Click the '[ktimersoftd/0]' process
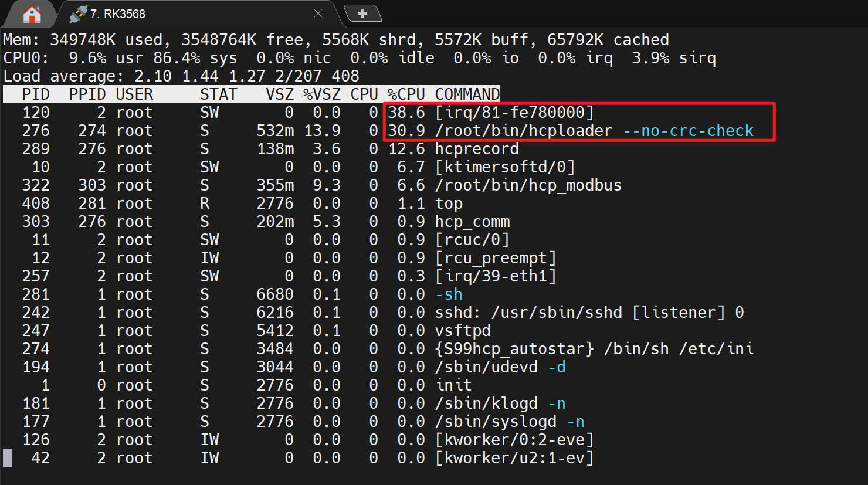Screen dimensions: 868x485 coord(505,167)
